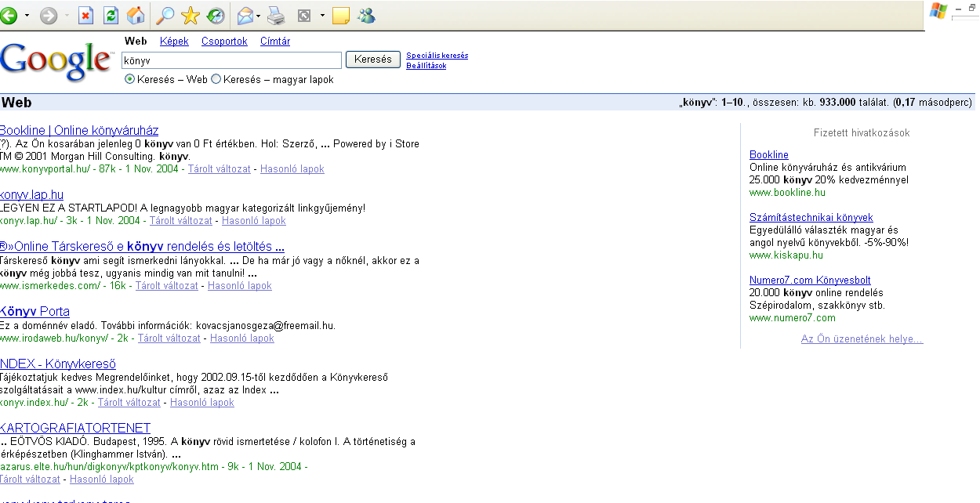Print the page with the printer icon
Viewport: 980px width, 503px height.
tap(276, 15)
